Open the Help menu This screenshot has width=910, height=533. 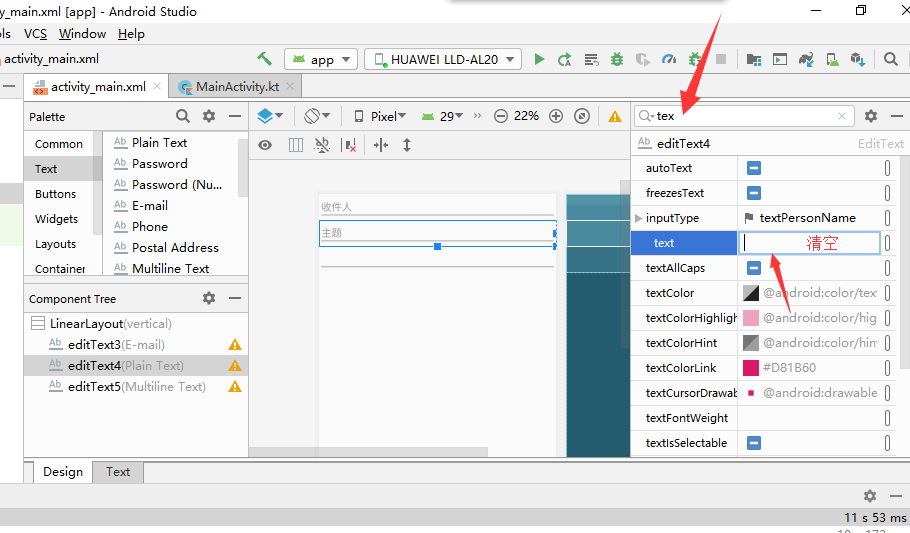[131, 34]
